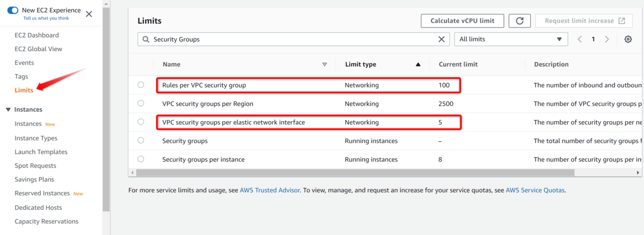Click Request limit increase button
The image size is (644, 235).
(584, 21)
